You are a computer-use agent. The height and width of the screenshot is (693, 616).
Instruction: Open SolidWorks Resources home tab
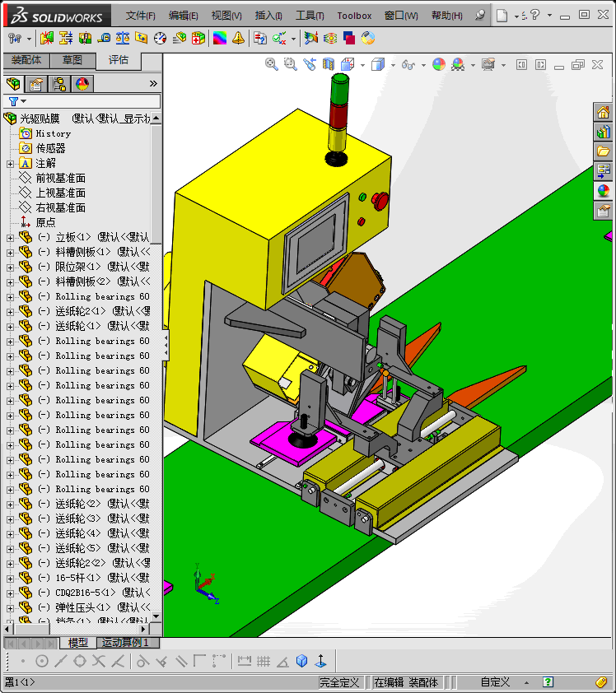tap(603, 112)
